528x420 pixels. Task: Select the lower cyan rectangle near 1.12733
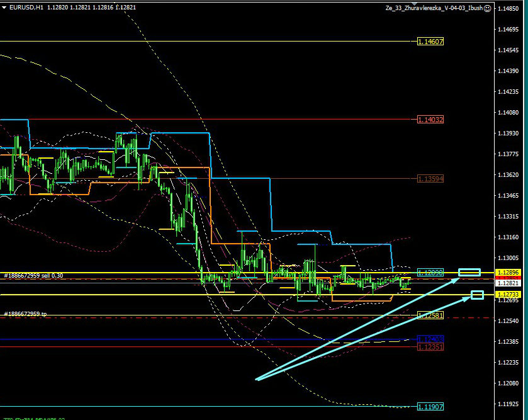point(477,295)
